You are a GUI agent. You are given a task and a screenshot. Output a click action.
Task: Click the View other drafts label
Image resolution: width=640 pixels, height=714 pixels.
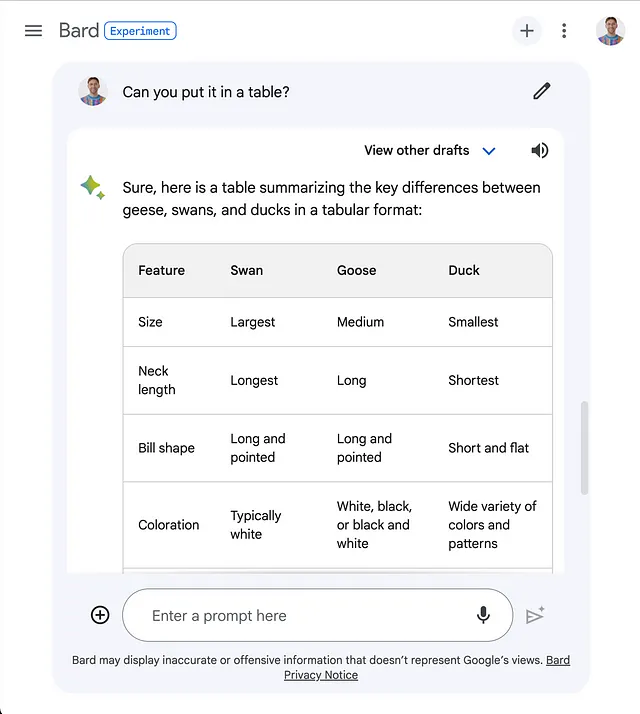click(x=416, y=150)
